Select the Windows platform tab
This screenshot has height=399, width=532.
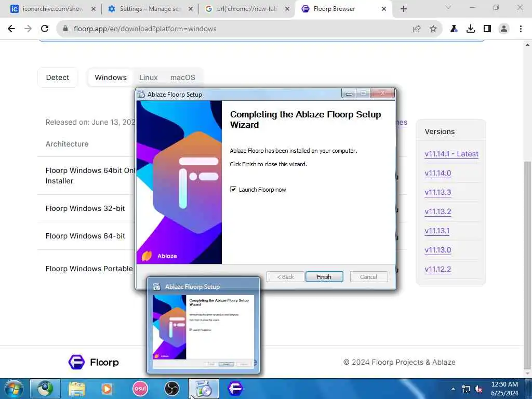(111, 77)
